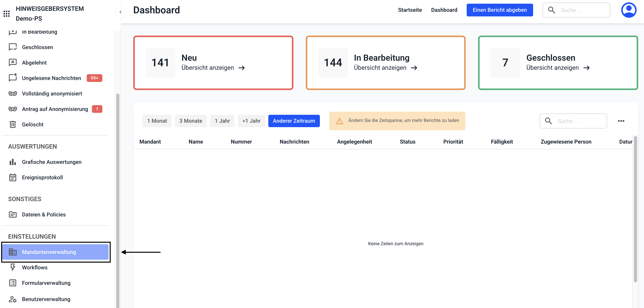Click the Dateien & Policies folder icon
Screen dimensions: 644x308
click(13, 214)
